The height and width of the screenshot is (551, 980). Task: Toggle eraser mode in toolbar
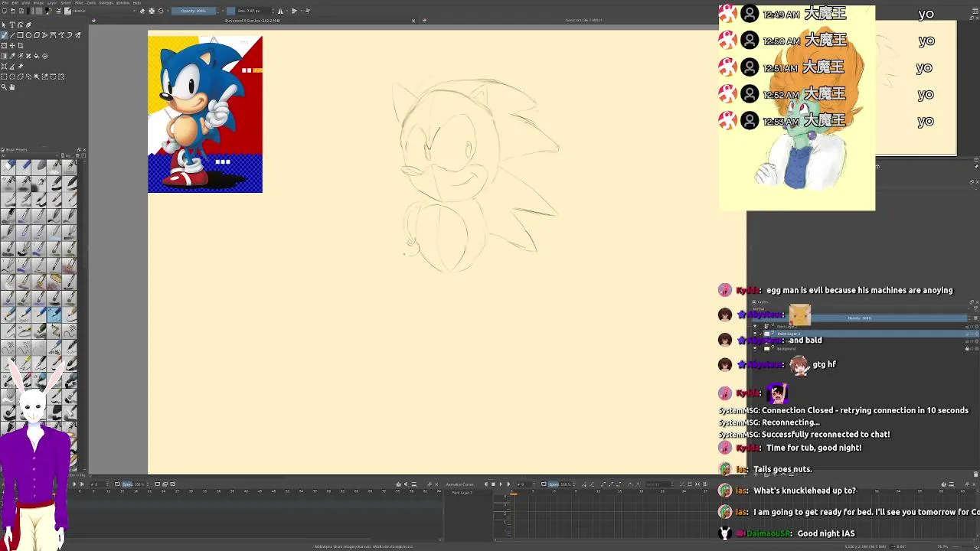[x=142, y=11]
